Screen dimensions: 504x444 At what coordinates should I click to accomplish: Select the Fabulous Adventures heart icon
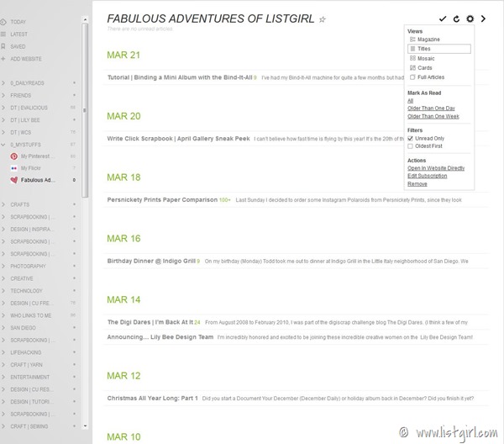tap(13, 180)
